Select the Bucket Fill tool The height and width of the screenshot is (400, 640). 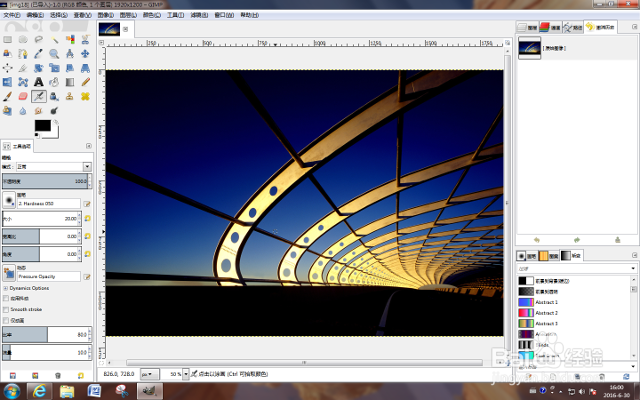54,82
